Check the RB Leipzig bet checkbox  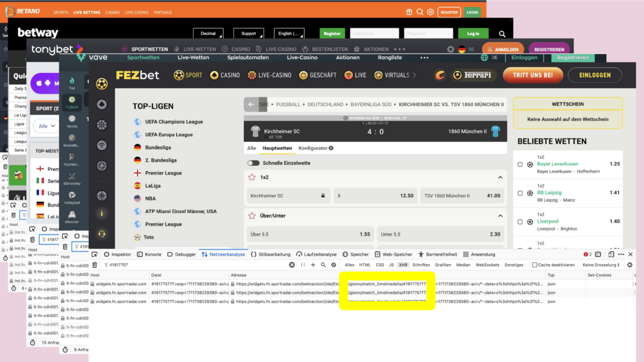click(x=520, y=194)
